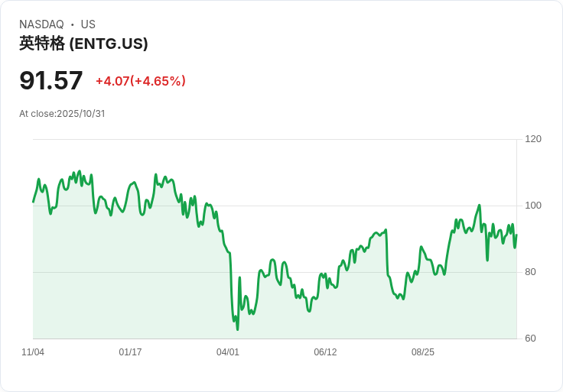Click the 80 y-axis price label

click(x=530, y=272)
